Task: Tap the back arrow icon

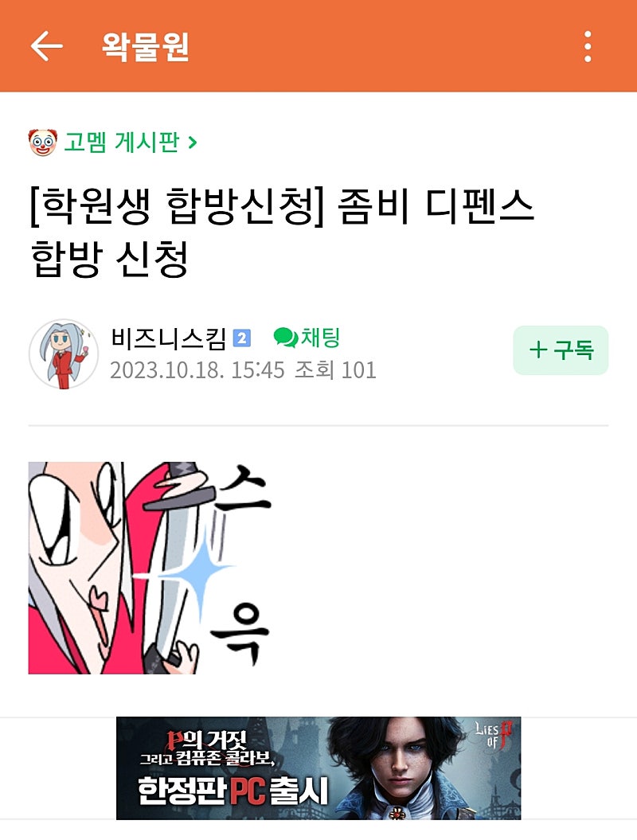Action: click(x=47, y=46)
